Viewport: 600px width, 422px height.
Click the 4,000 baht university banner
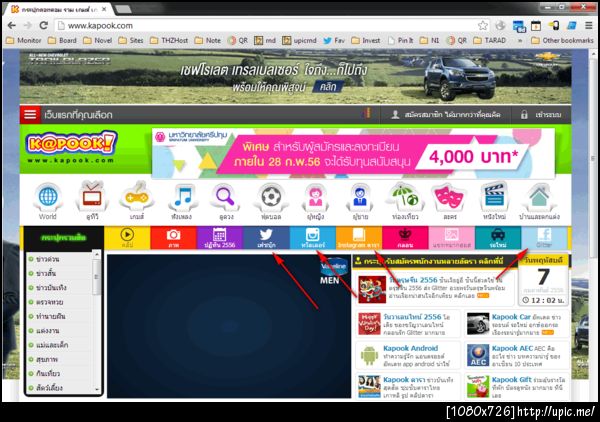pyautogui.click(x=353, y=153)
